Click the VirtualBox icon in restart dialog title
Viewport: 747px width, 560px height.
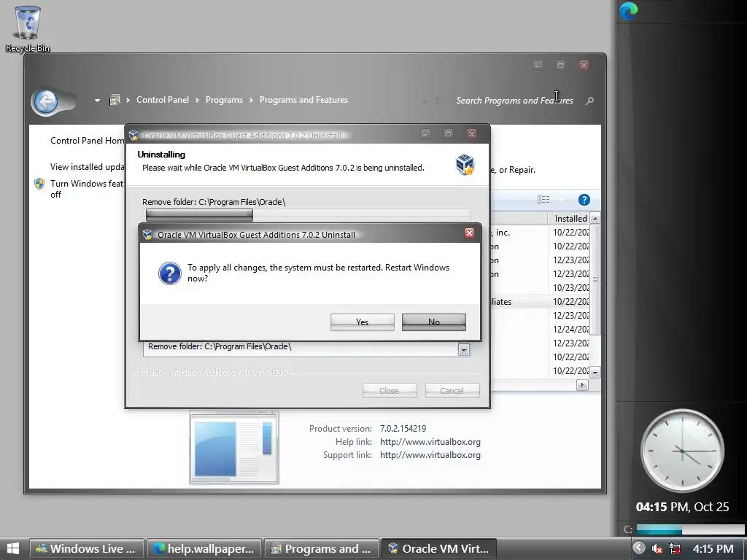(x=147, y=234)
